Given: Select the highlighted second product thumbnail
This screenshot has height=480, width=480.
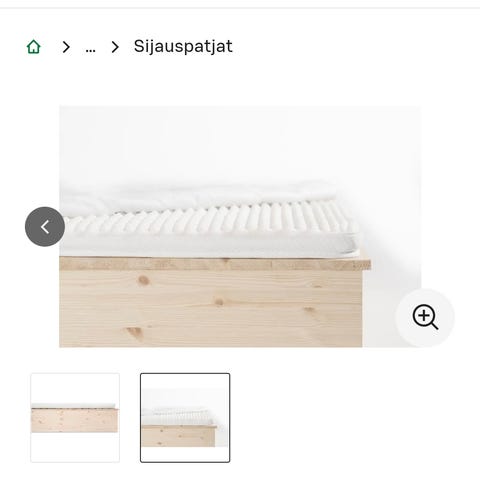Looking at the screenshot, I should (x=185, y=418).
